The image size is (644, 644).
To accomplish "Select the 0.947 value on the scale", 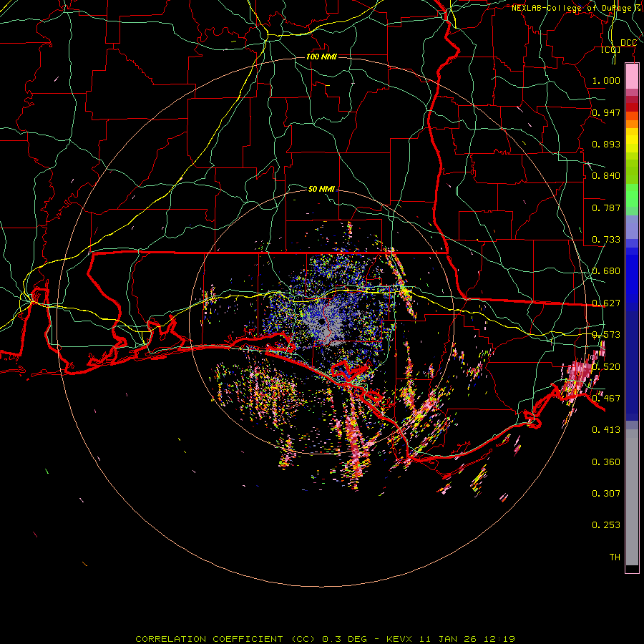I will [606, 112].
